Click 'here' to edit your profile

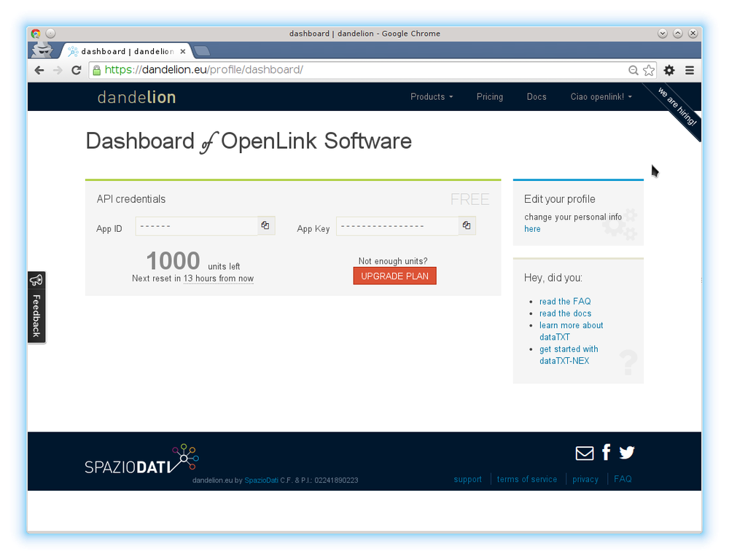point(532,229)
